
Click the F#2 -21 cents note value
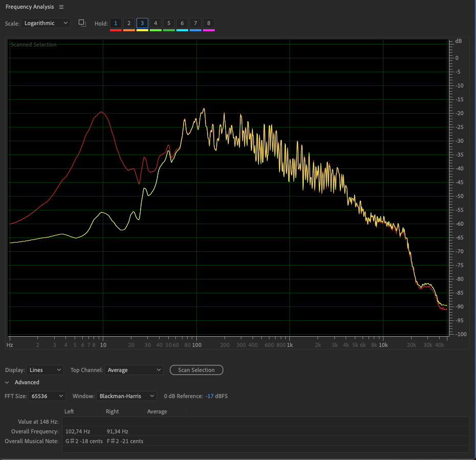tap(125, 441)
